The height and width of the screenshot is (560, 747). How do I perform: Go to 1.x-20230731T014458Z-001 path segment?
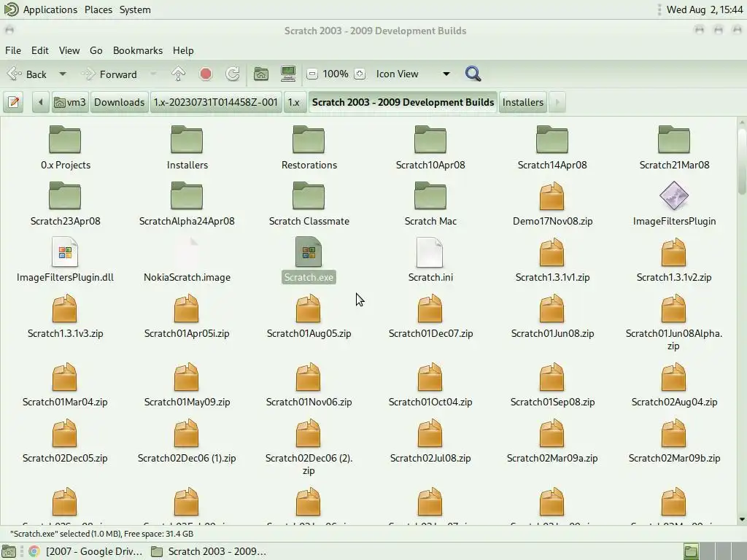tap(215, 102)
